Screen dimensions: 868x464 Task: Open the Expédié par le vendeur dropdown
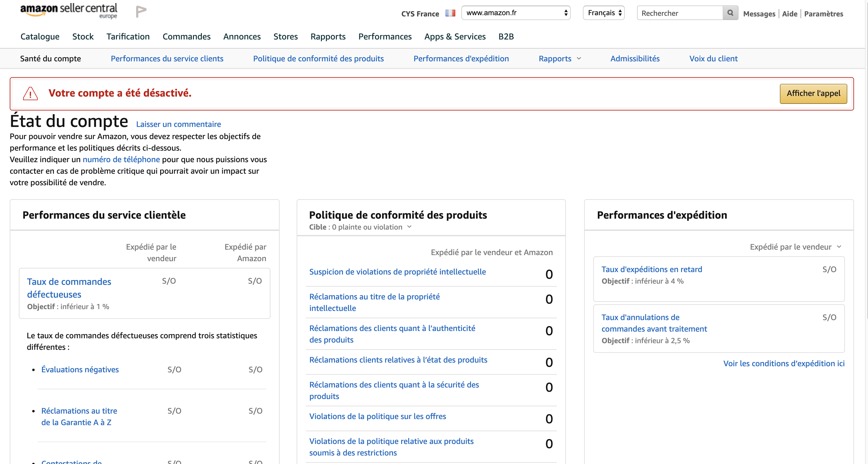tap(796, 247)
